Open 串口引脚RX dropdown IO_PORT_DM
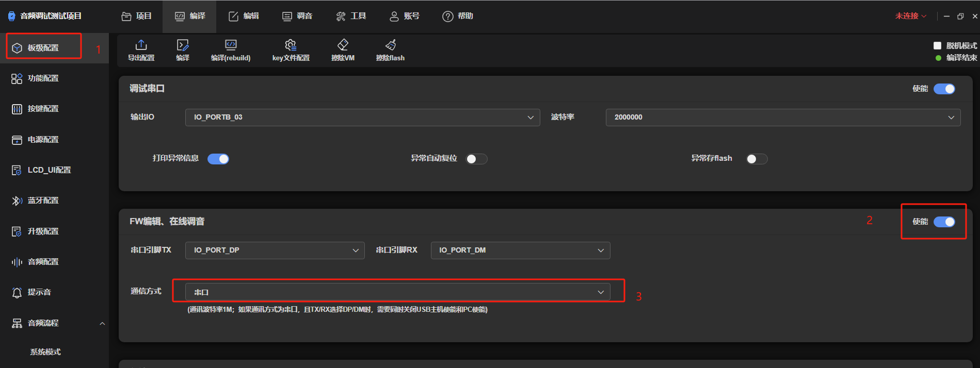The height and width of the screenshot is (368, 980). tap(520, 250)
